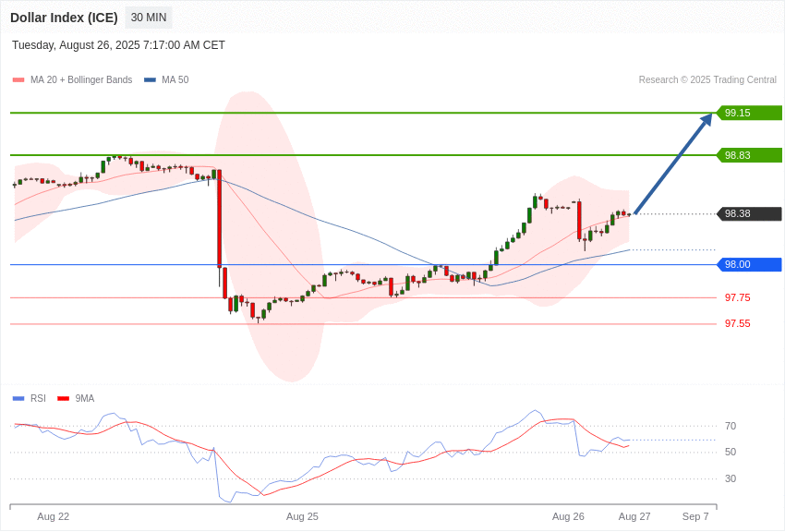Click the RSI legend label
The image size is (785, 532).
(x=38, y=398)
